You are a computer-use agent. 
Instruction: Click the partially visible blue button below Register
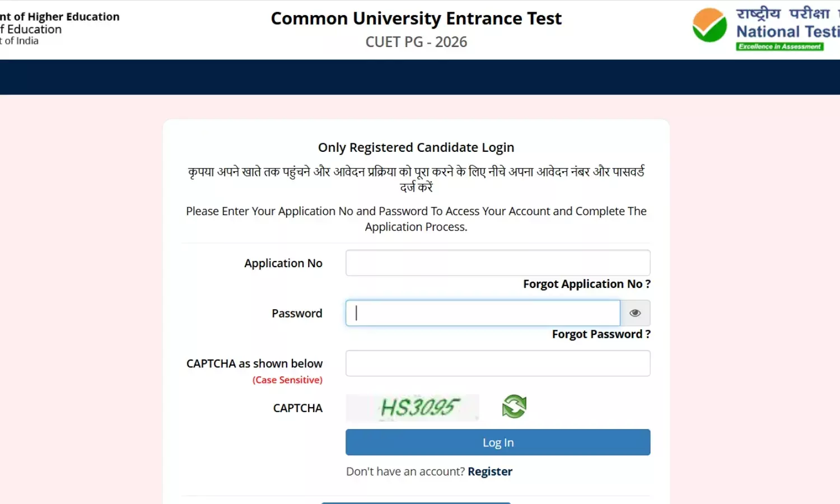[x=416, y=502]
